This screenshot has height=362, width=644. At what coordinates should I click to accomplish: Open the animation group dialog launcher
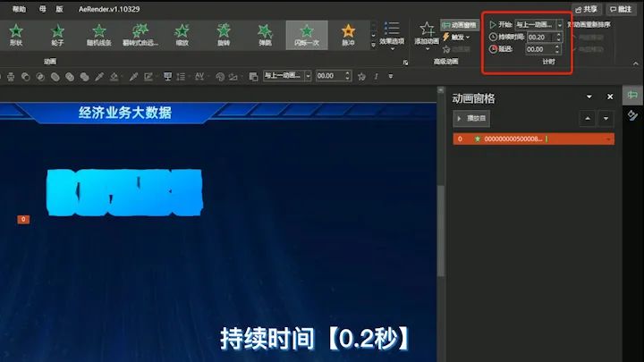tap(405, 63)
